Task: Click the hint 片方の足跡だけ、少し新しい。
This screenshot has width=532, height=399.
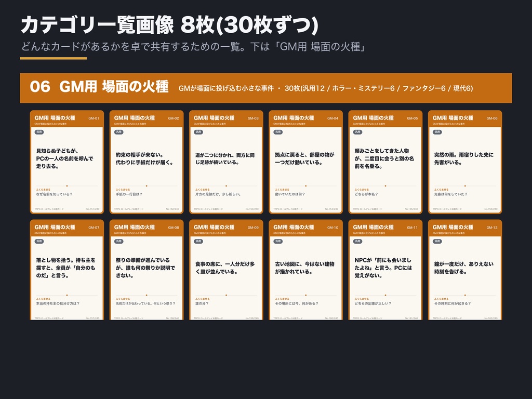Action: click(x=218, y=194)
